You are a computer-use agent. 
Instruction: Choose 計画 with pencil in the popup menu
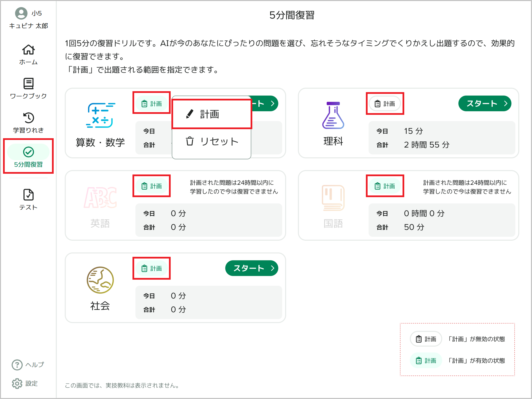[212, 114]
